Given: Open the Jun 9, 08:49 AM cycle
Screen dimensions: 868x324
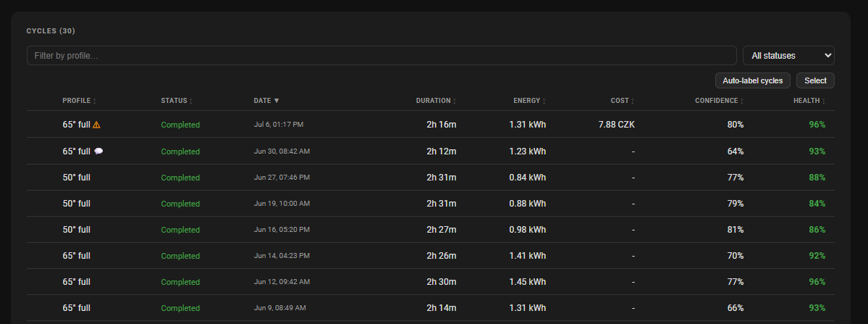Looking at the screenshot, I should (431, 307).
